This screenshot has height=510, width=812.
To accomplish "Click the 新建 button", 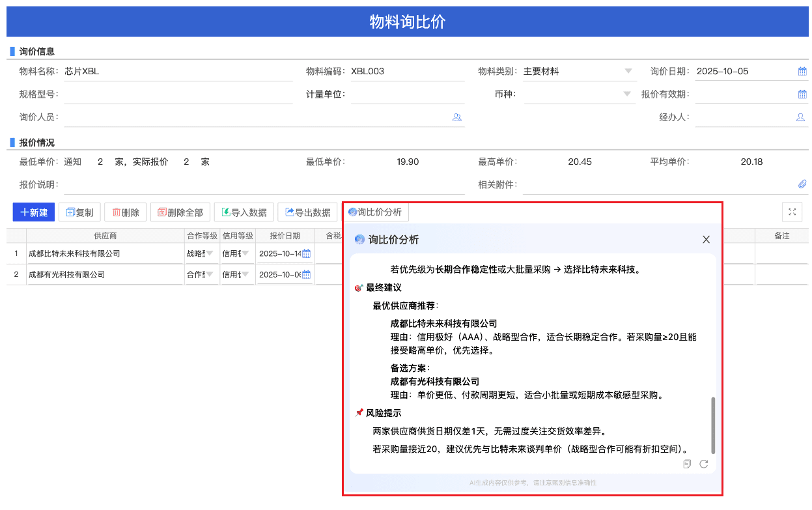I will coord(34,212).
